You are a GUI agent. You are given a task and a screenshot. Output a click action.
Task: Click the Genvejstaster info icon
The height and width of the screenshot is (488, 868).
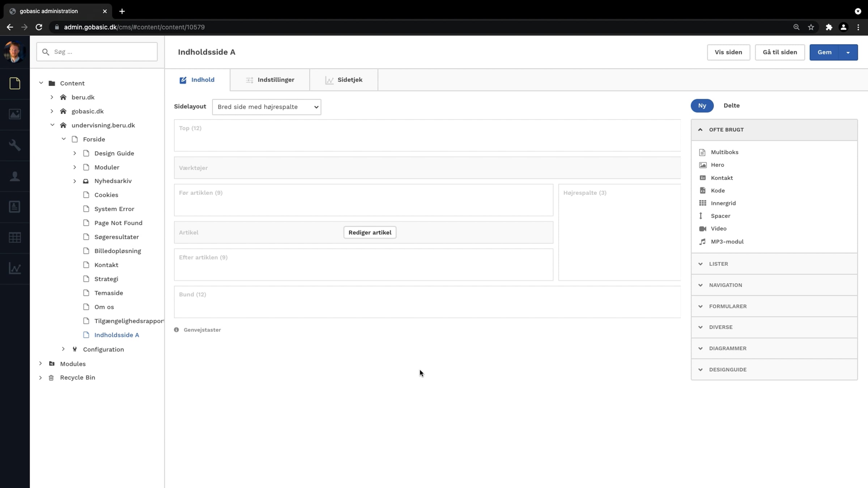point(176,330)
